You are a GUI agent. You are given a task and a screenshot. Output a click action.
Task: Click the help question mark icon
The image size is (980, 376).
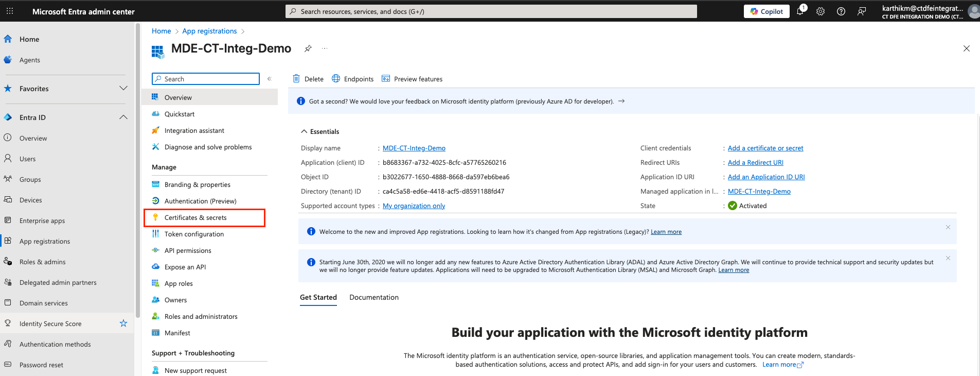pyautogui.click(x=841, y=11)
